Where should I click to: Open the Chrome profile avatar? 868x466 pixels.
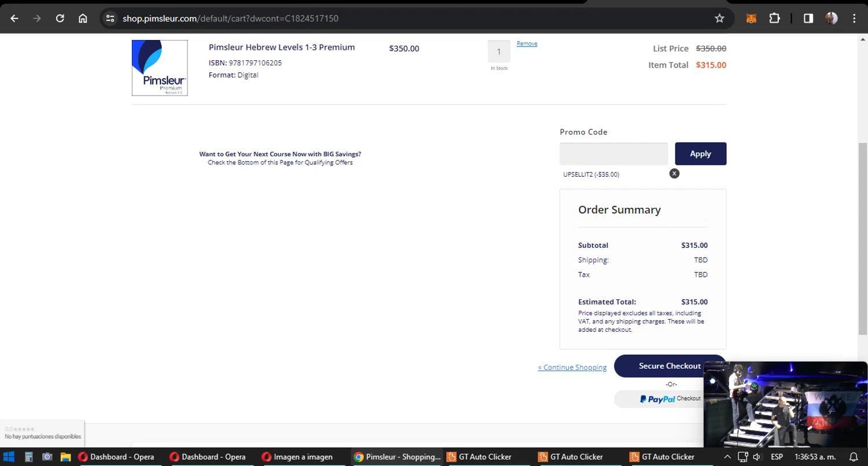832,19
